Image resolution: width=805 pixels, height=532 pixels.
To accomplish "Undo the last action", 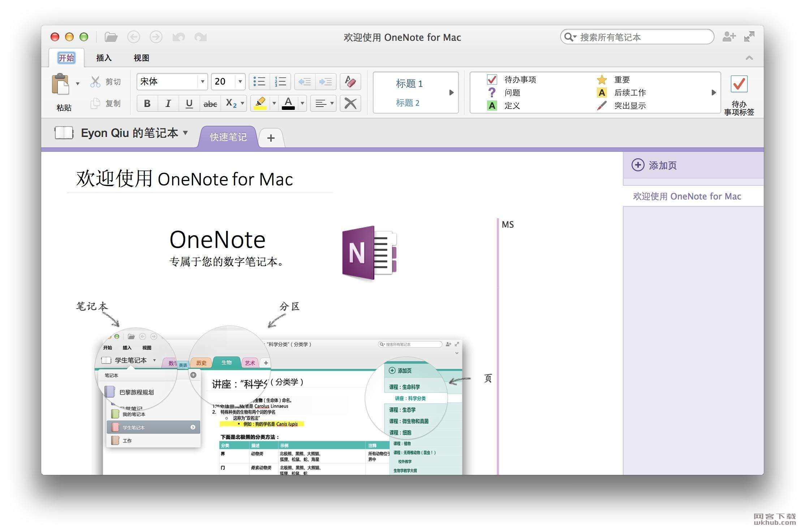I will point(178,37).
